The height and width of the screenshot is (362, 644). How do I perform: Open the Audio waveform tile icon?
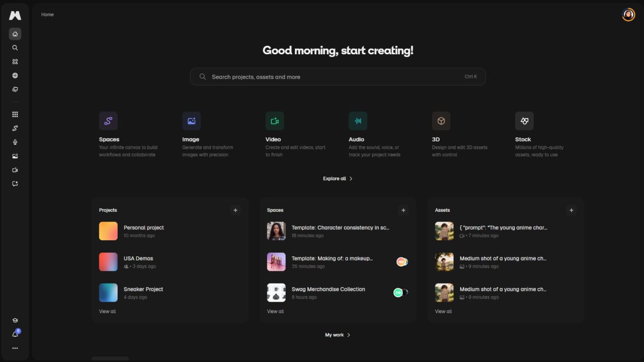pos(358,121)
